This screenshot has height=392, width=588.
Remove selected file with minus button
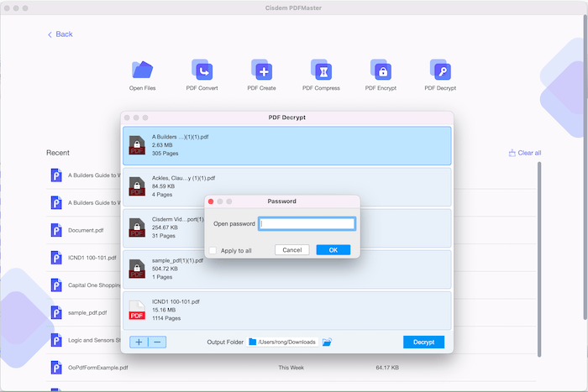click(x=157, y=342)
